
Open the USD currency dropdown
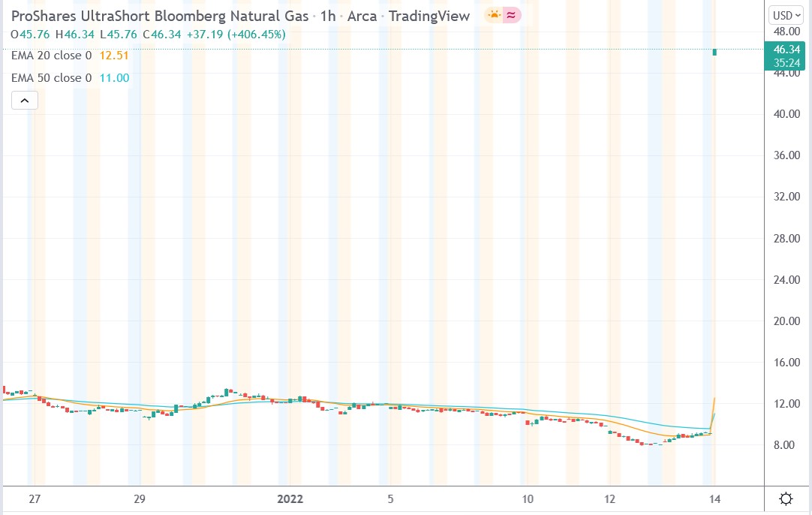coord(786,16)
